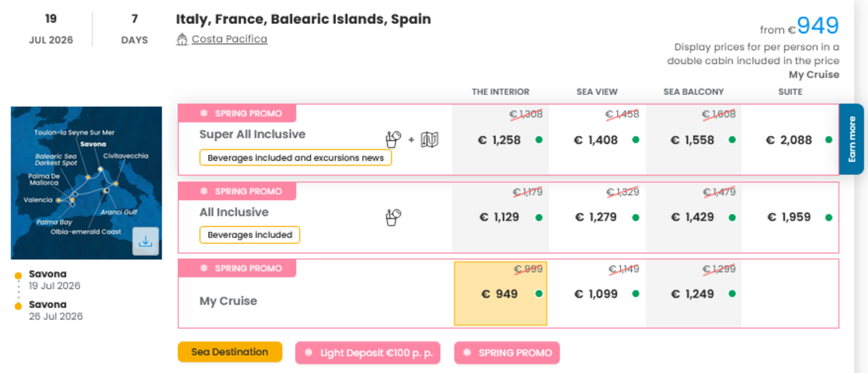868x373 pixels.
Task: Click snowflake icon on Light Deposit badge
Action: pos(308,353)
